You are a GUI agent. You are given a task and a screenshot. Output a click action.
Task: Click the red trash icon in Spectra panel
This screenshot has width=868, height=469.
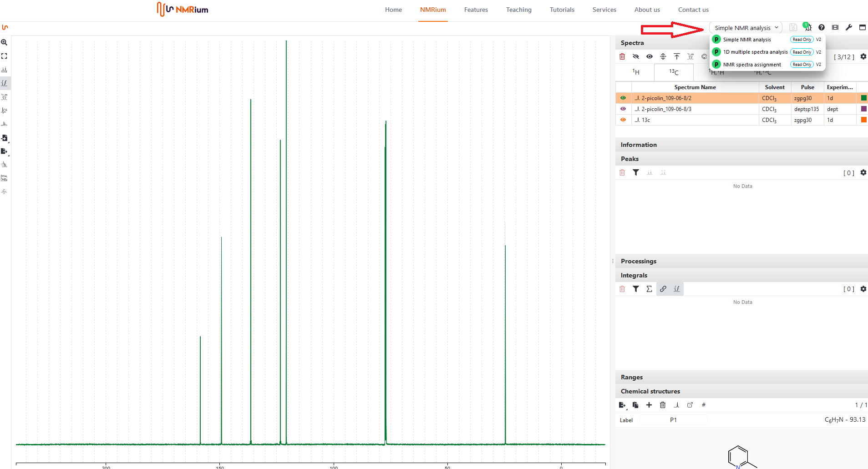click(x=622, y=56)
